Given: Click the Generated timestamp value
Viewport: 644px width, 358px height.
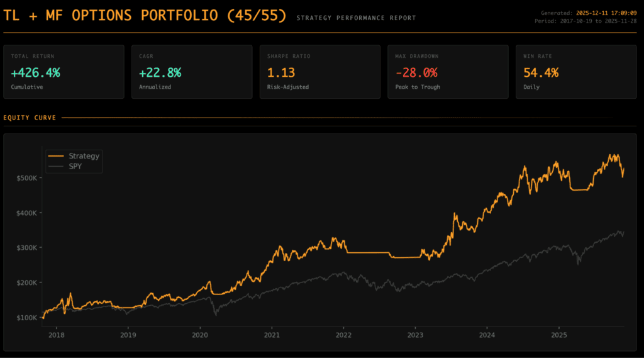Looking at the screenshot, I should (x=606, y=13).
